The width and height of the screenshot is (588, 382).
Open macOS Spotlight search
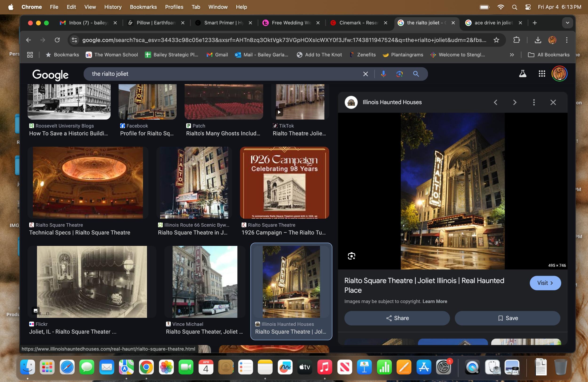515,7
